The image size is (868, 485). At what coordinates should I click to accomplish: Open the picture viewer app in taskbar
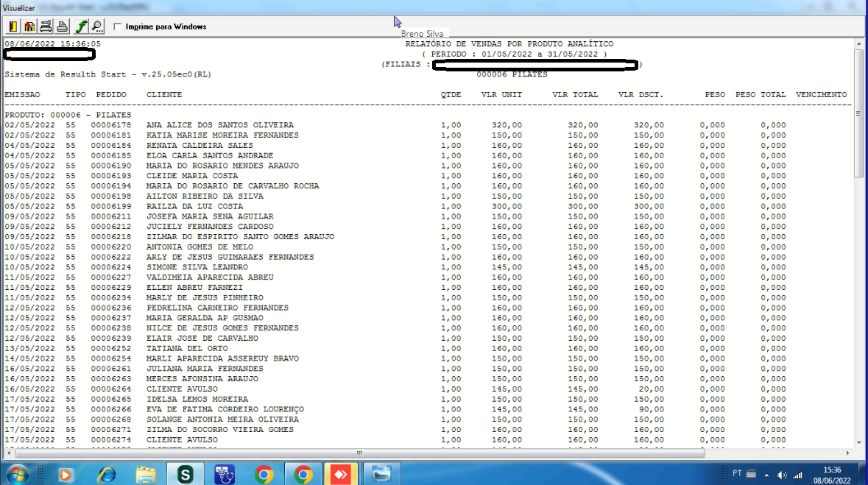click(381, 475)
